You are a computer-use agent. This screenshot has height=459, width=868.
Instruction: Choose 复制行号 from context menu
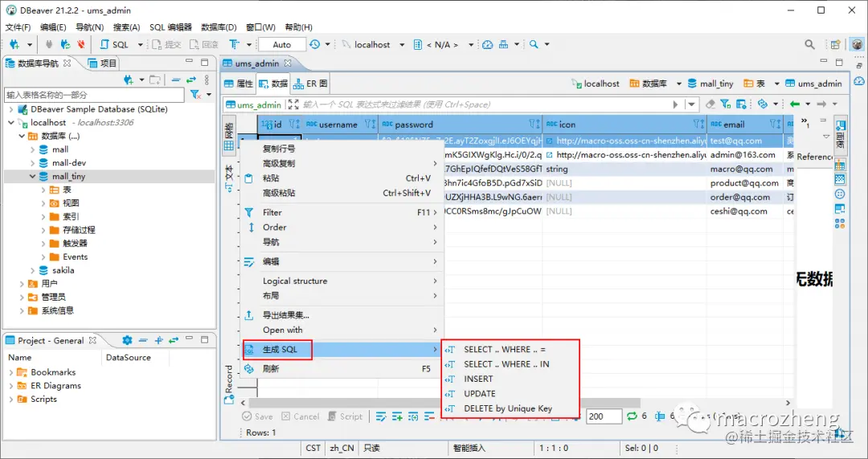pos(342,149)
